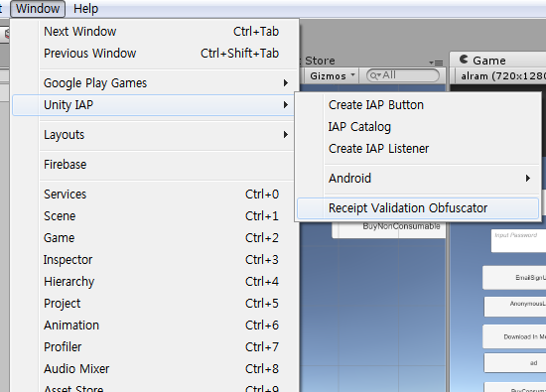Select Receipt Validation Obfuscator
The image size is (546, 392).
pyautogui.click(x=418, y=208)
